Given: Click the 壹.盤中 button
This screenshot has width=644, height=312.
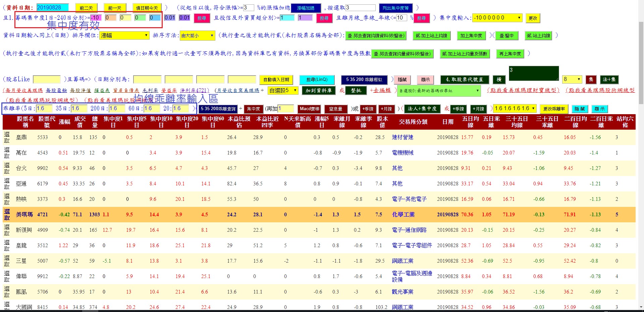Looking at the screenshot, I should [x=506, y=36].
